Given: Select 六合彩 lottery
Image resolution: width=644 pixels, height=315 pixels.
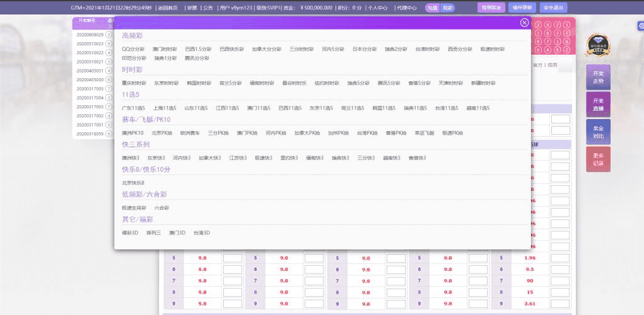Looking at the screenshot, I should pyautogui.click(x=161, y=209).
